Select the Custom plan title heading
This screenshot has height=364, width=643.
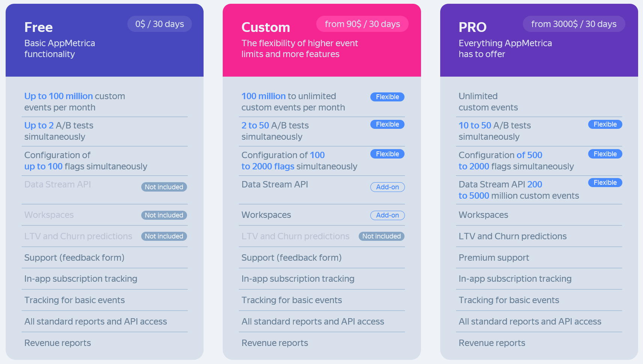coord(266,27)
